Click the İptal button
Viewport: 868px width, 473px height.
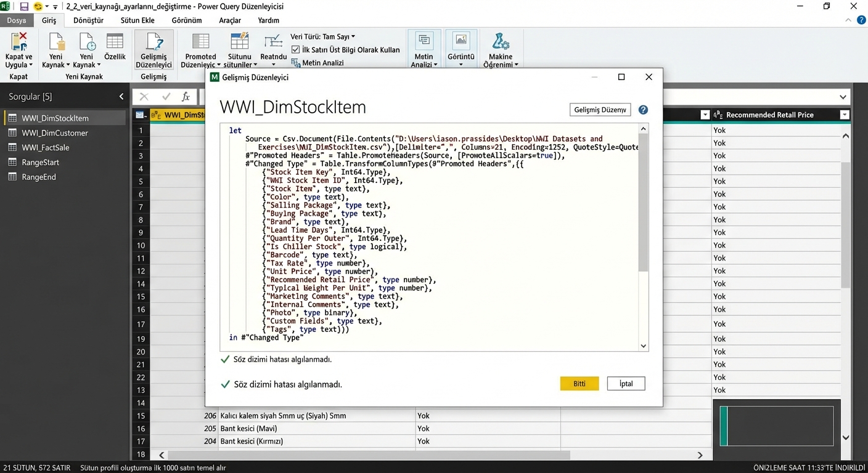coord(626,384)
